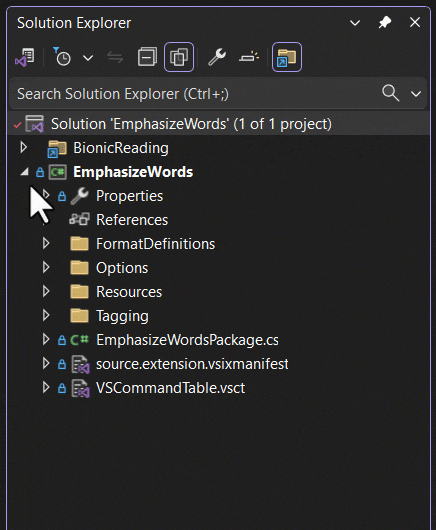Select the VSCommandTable.vsct item
The width and height of the screenshot is (436, 530).
(x=170, y=388)
